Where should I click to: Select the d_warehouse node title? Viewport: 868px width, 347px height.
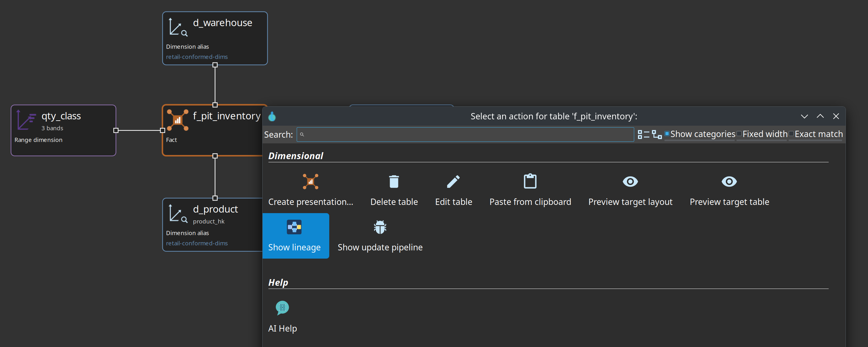point(222,23)
